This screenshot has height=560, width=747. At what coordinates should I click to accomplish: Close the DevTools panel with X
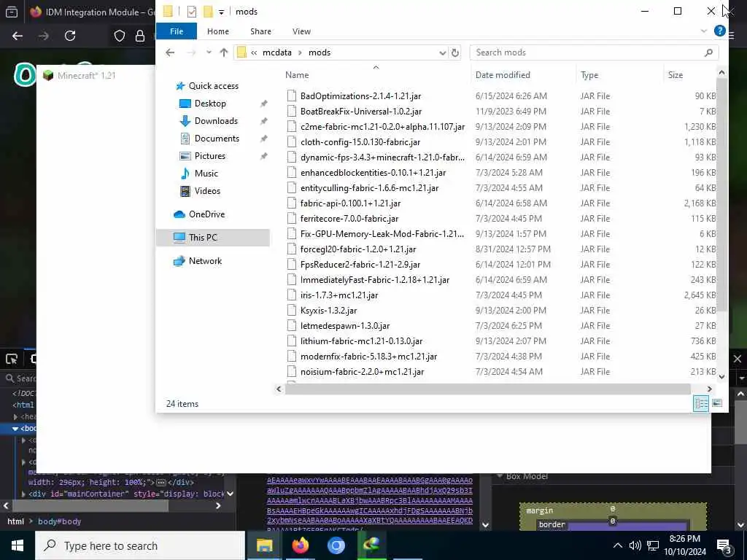pos(738,359)
